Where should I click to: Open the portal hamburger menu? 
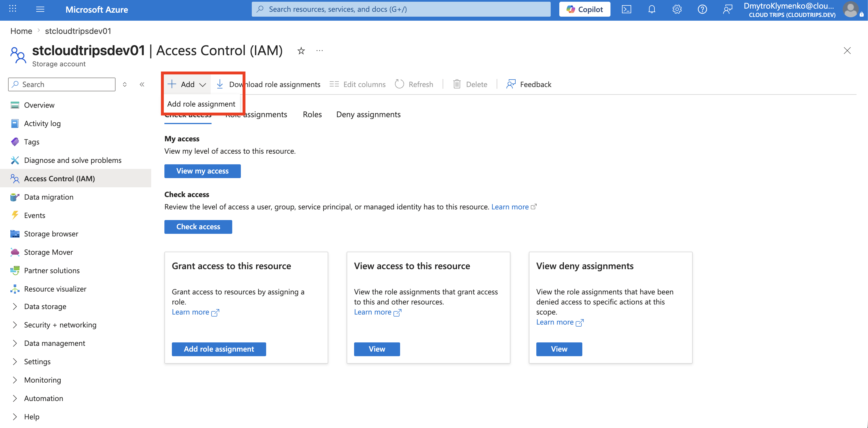[40, 9]
